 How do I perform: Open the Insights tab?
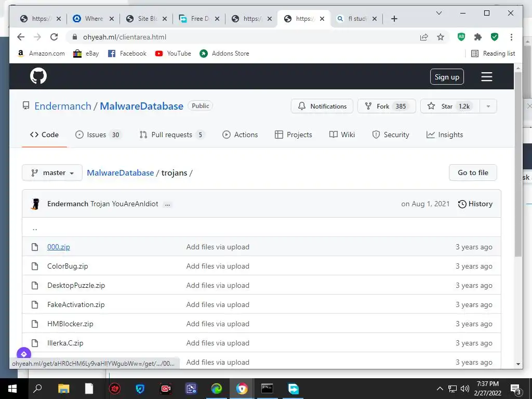click(x=445, y=135)
